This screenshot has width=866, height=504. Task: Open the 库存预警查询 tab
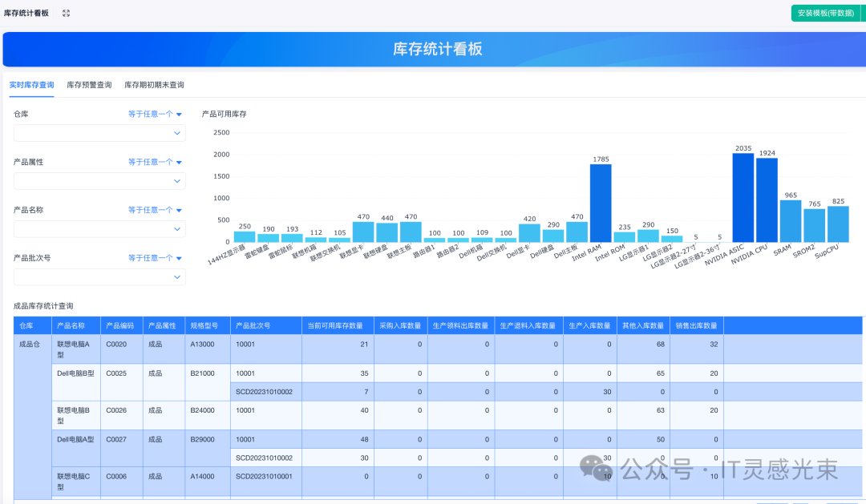[89, 85]
